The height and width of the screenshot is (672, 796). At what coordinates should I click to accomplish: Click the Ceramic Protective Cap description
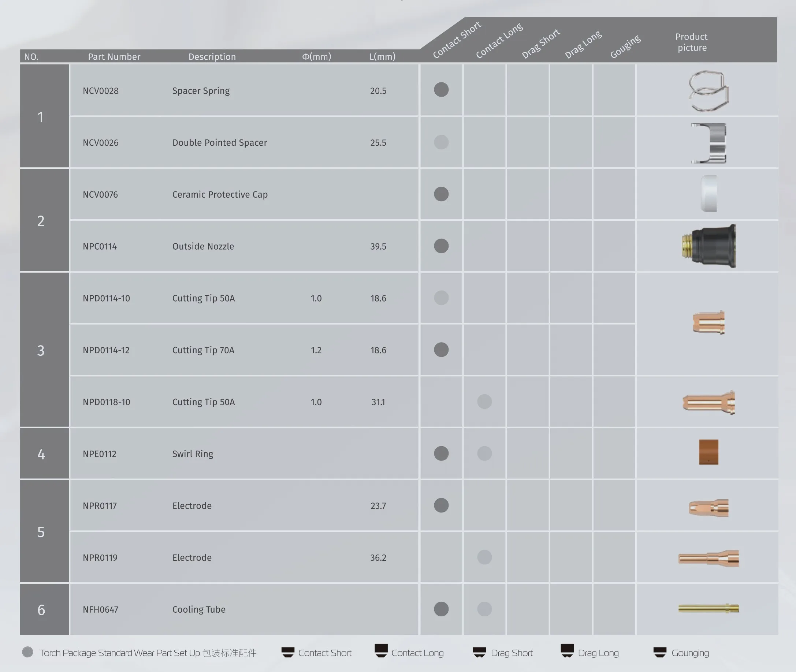[220, 194]
